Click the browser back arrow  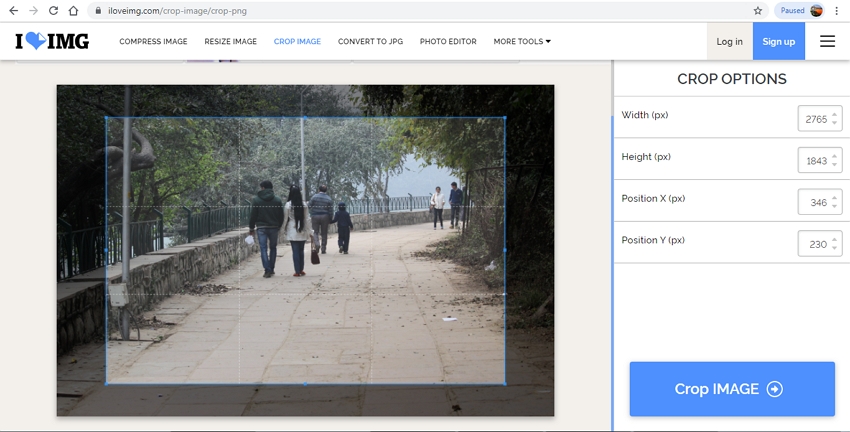(x=13, y=10)
